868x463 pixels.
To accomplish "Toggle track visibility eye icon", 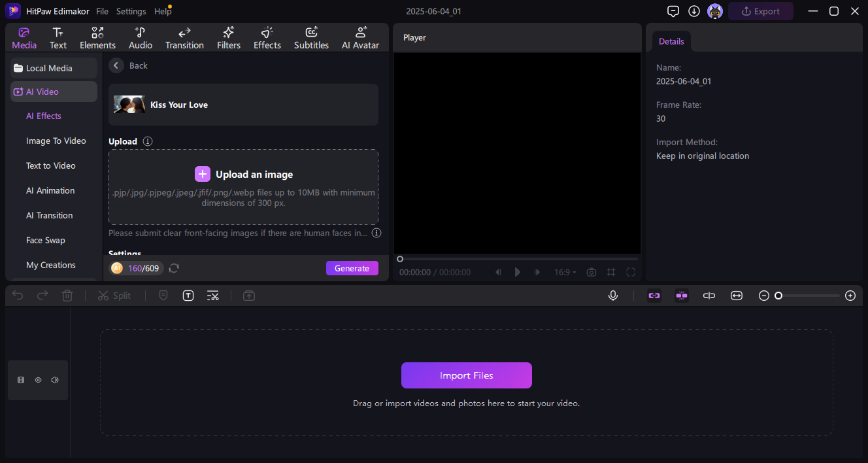I will tap(38, 380).
